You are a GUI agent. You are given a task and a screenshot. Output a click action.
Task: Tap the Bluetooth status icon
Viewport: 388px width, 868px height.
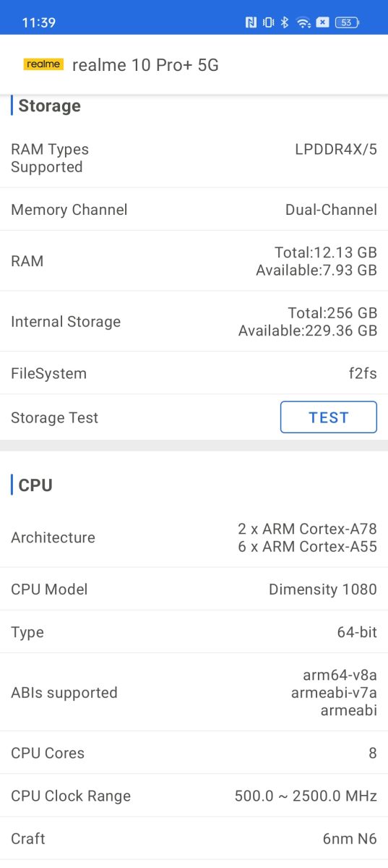click(285, 22)
